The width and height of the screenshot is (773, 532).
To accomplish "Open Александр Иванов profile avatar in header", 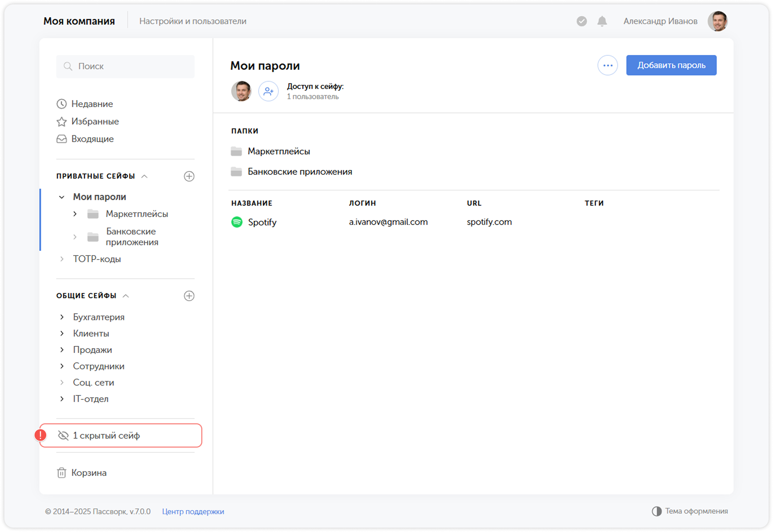I will click(x=717, y=21).
